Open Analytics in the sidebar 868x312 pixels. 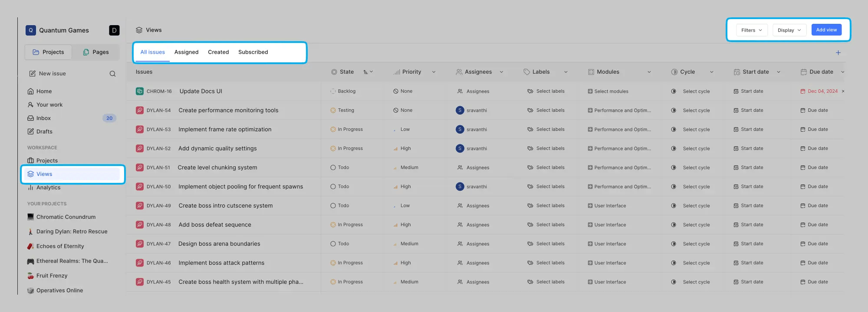click(x=48, y=188)
